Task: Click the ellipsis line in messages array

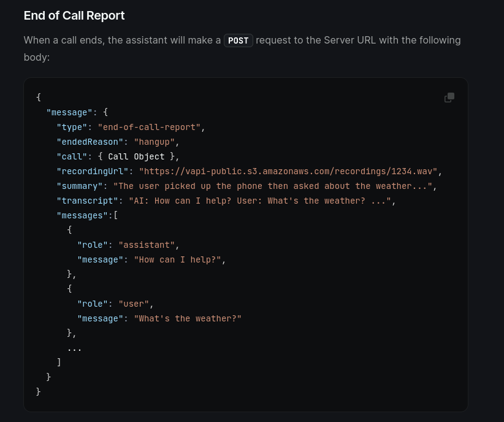Action: point(74,348)
